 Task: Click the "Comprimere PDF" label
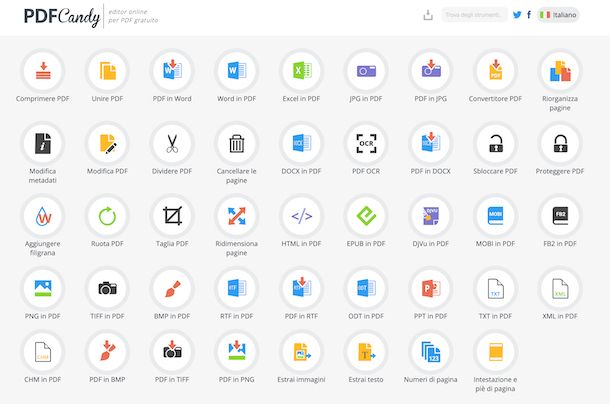click(x=43, y=99)
